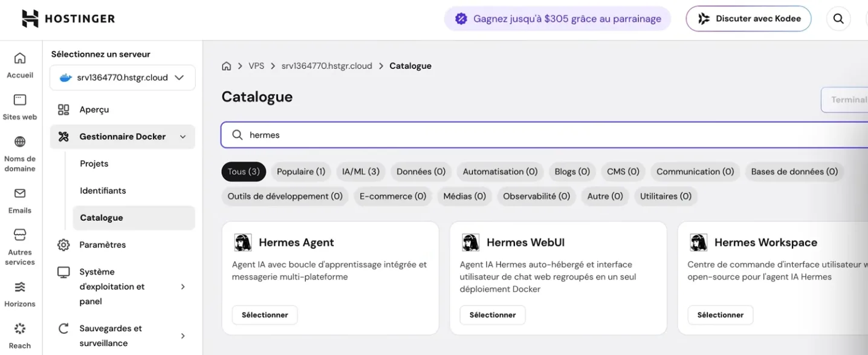Select the Automatisation (0) filter
Image resolution: width=868 pixels, height=355 pixels.
point(500,172)
